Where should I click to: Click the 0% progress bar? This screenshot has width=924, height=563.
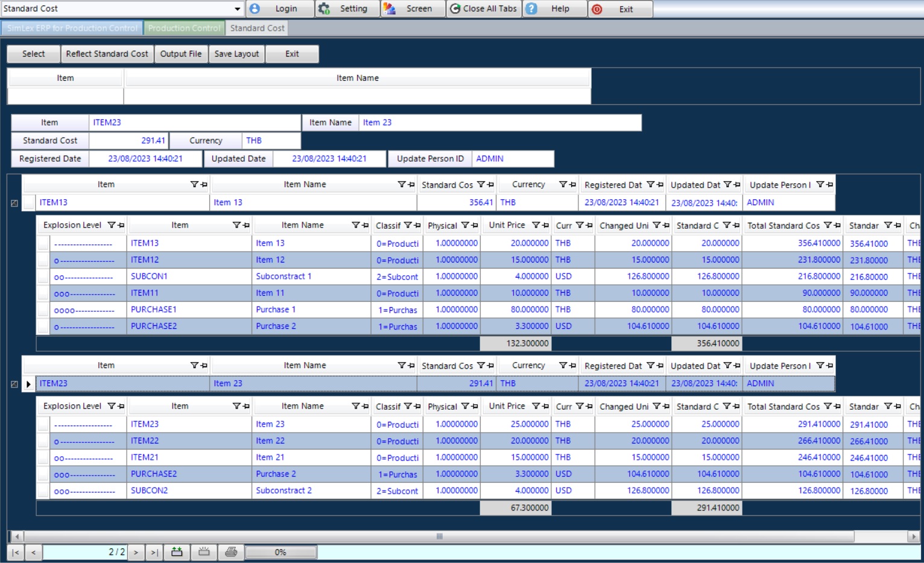[x=280, y=552]
